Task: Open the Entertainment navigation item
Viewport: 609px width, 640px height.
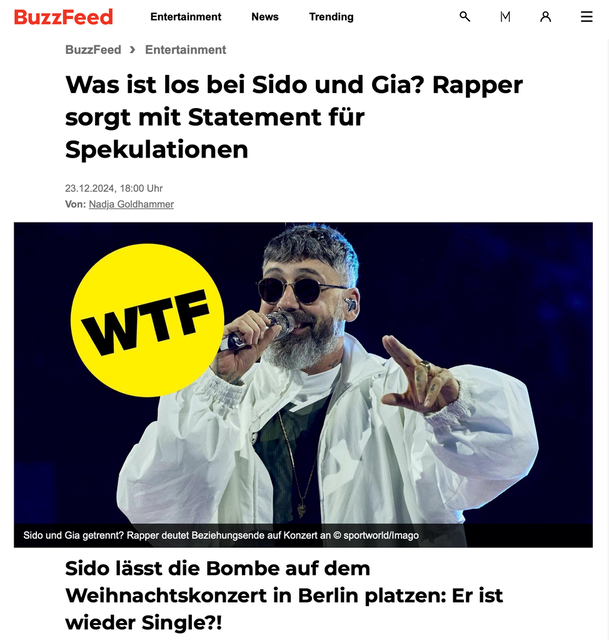Action: pos(186,17)
